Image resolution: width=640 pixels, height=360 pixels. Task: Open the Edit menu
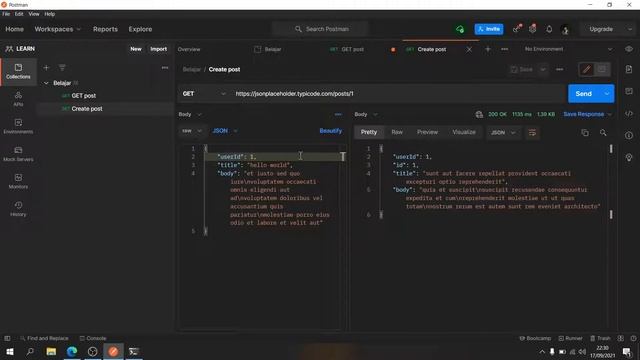click(x=19, y=14)
